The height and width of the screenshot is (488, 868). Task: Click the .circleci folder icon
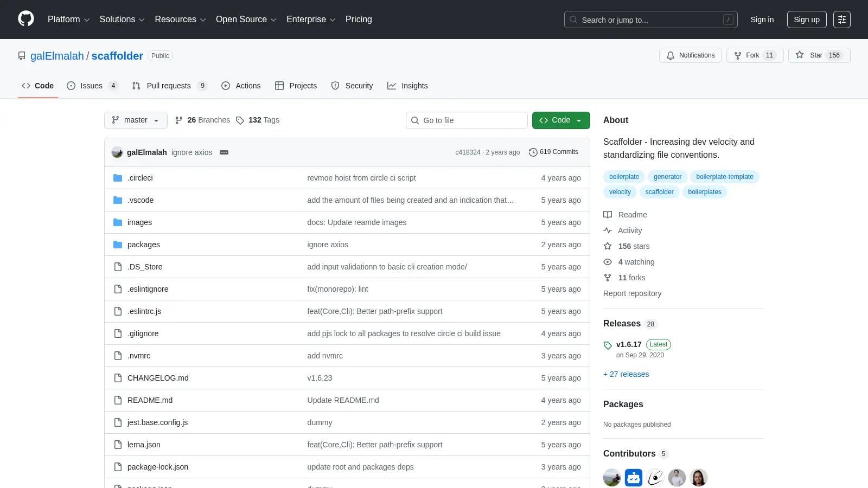point(118,178)
